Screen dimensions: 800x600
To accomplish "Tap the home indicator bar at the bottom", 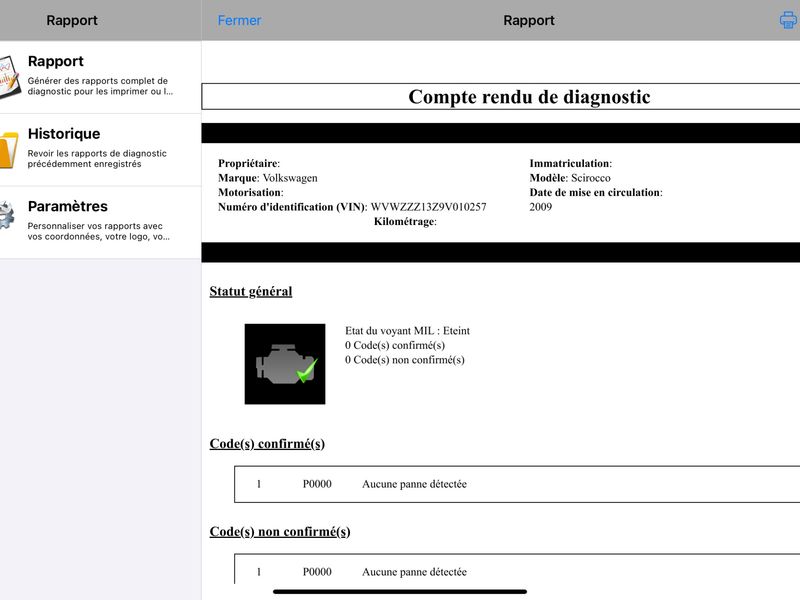I will 400,592.
